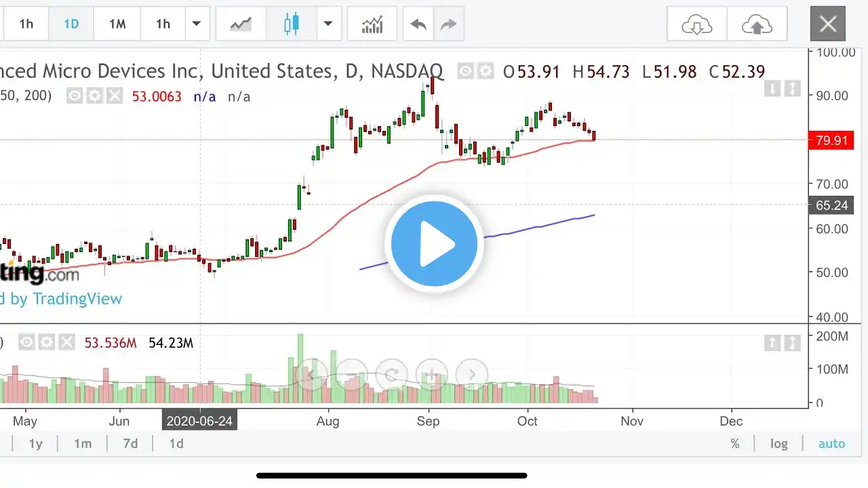Screen dimensions: 868x488
Task: Remove the moving average indicator
Action: (115, 96)
